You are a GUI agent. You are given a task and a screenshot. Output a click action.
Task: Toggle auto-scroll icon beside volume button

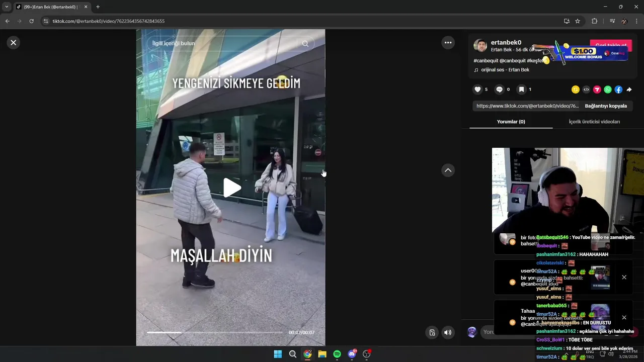point(432,332)
